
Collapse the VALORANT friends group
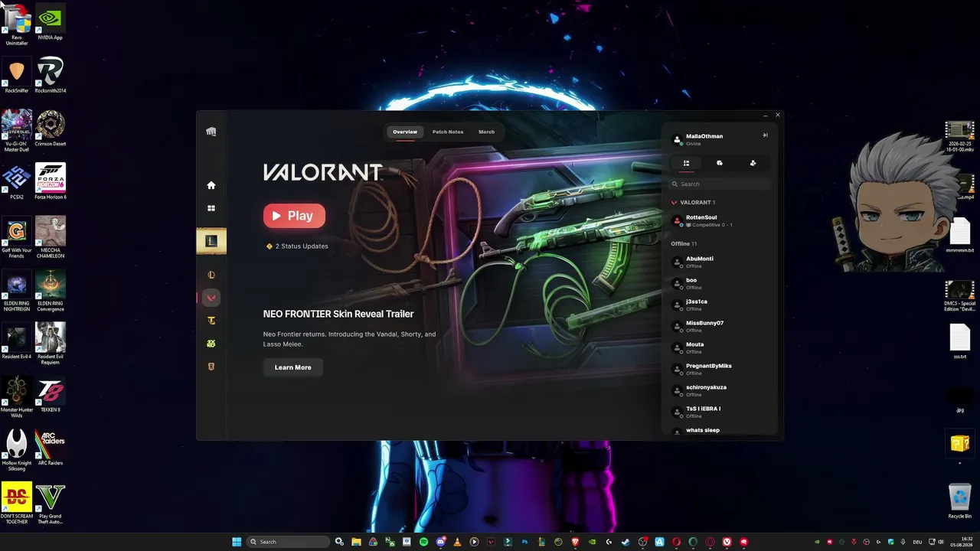693,203
